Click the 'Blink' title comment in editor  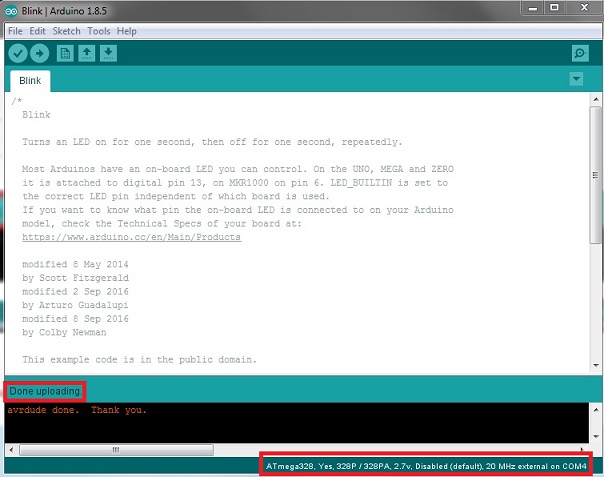[x=36, y=115]
